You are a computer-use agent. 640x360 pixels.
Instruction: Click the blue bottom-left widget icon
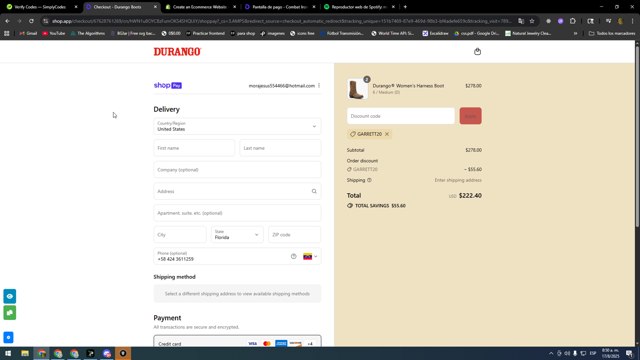pos(8,337)
